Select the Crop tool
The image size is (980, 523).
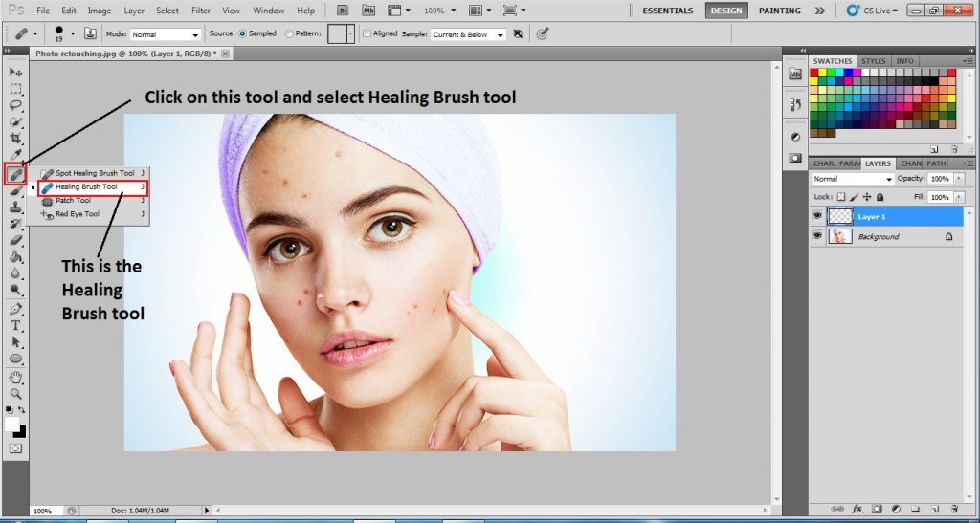tap(15, 138)
